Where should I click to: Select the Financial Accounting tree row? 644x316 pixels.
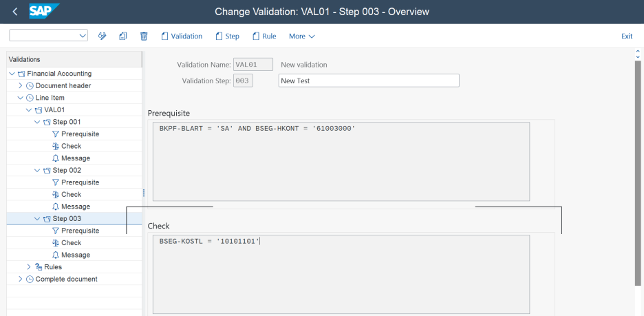pos(74,74)
